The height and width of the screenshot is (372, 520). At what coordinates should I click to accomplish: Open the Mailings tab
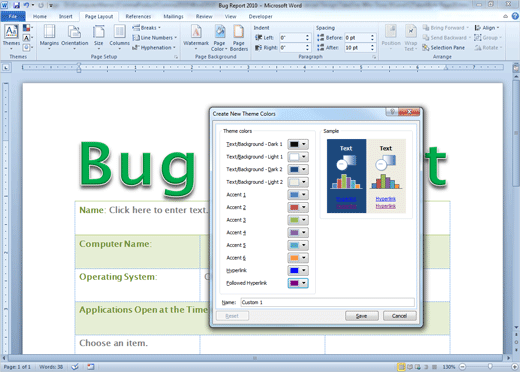tap(173, 16)
